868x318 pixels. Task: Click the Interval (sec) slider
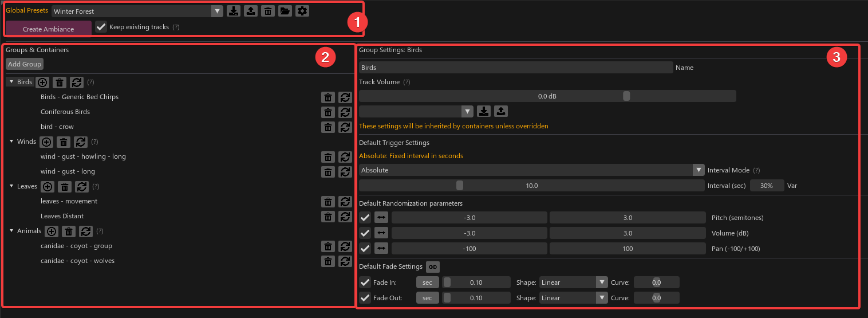pyautogui.click(x=531, y=186)
